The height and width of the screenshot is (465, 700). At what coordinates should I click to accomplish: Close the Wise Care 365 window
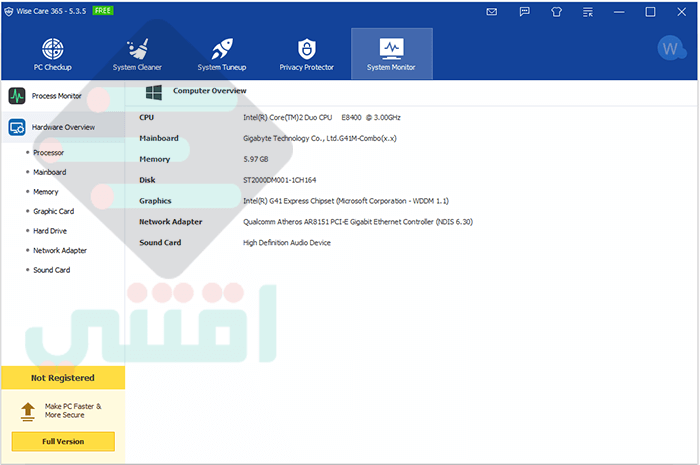(x=682, y=12)
